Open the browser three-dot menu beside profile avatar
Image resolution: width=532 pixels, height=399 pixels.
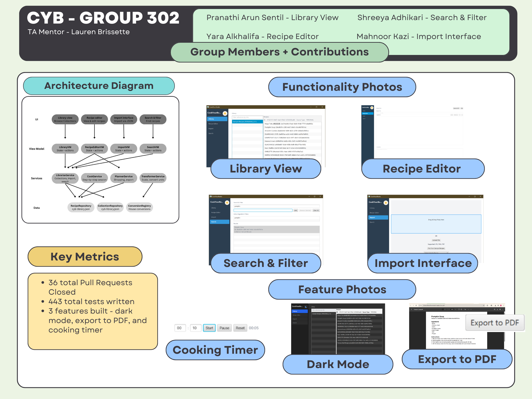(504, 305)
